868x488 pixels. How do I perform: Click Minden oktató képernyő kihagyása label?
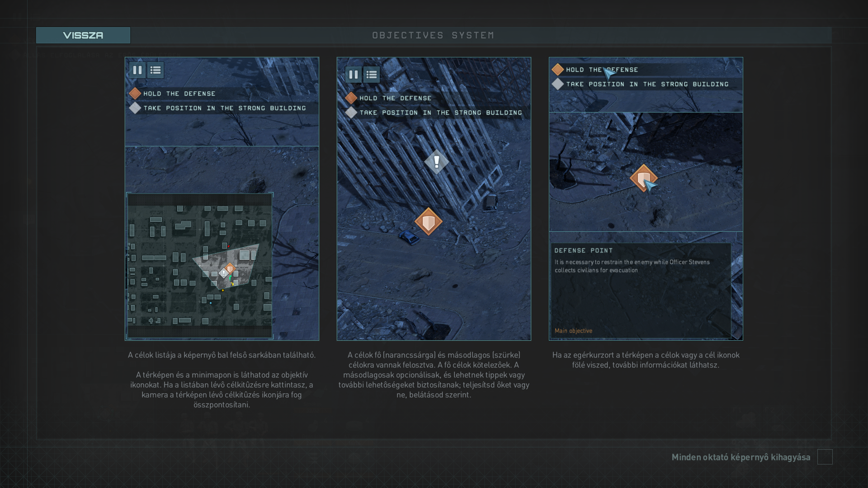[741, 457]
